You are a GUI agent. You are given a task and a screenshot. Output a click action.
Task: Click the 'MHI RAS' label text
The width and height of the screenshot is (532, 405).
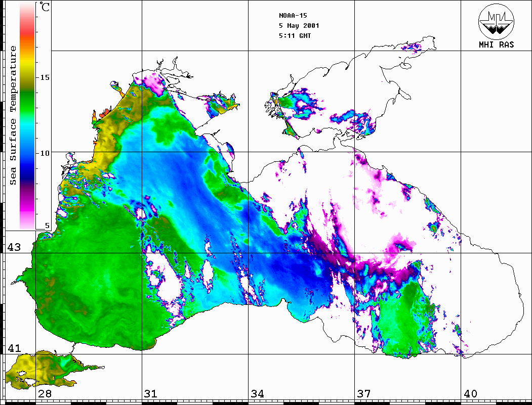point(497,44)
